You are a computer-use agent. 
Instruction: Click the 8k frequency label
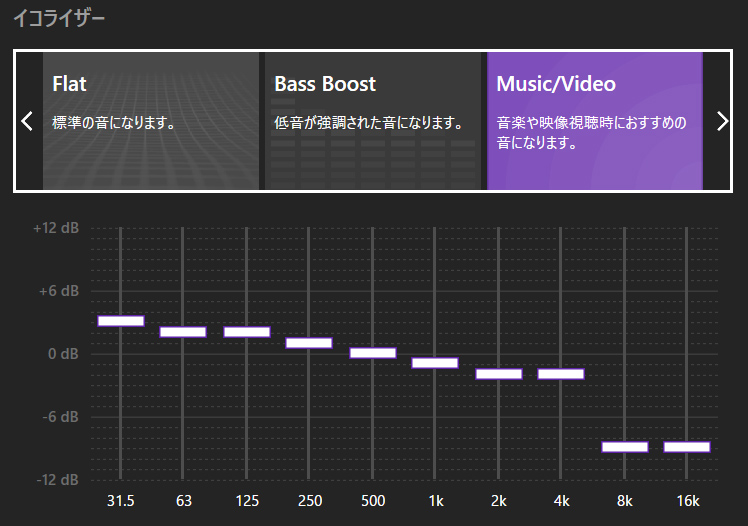click(x=624, y=501)
